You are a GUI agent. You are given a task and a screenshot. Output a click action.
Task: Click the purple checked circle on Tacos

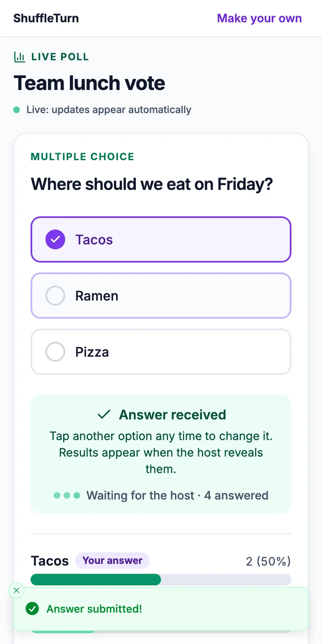point(55,239)
